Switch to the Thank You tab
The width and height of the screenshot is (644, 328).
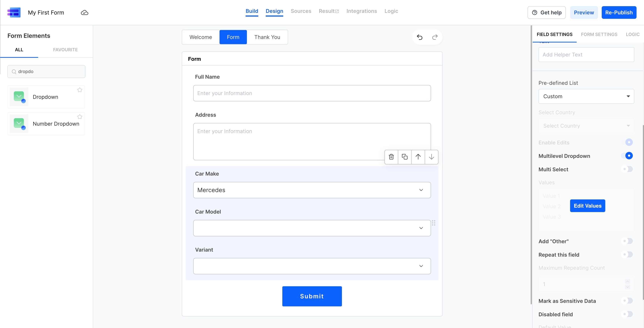tap(267, 37)
